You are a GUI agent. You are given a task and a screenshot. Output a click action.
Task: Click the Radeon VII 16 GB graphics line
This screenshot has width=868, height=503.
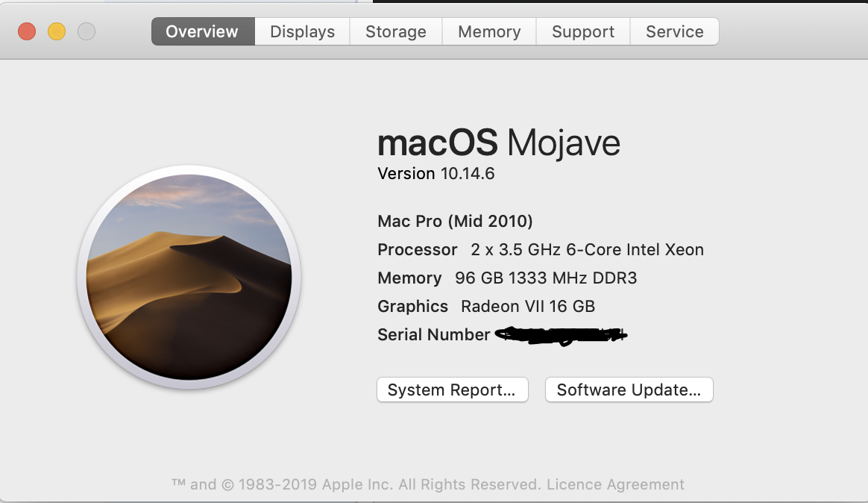527,306
